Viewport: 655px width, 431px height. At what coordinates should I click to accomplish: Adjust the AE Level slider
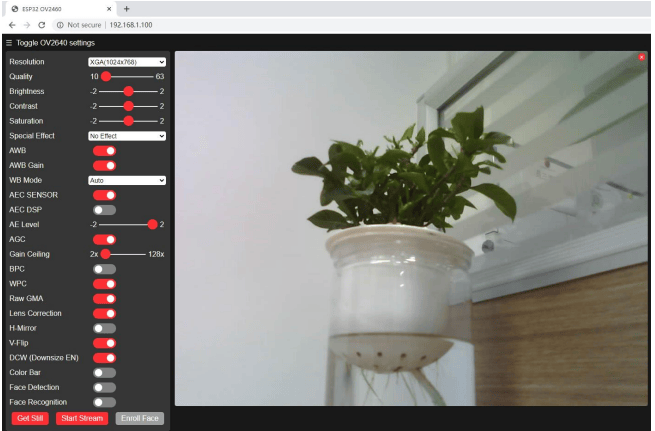(128, 225)
